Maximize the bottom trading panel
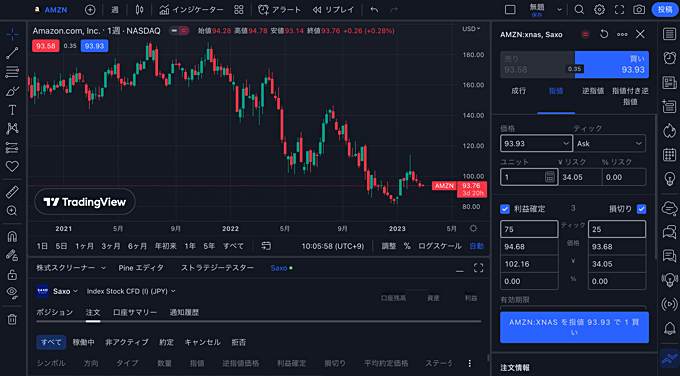Image resolution: width=680 pixels, height=376 pixels. point(478,268)
